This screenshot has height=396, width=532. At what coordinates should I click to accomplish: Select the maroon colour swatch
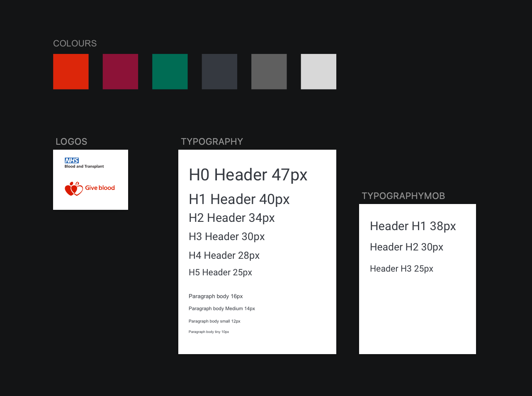point(120,71)
